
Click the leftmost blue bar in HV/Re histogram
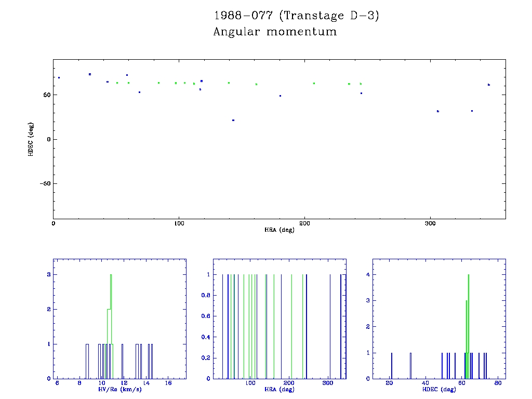coord(87,361)
